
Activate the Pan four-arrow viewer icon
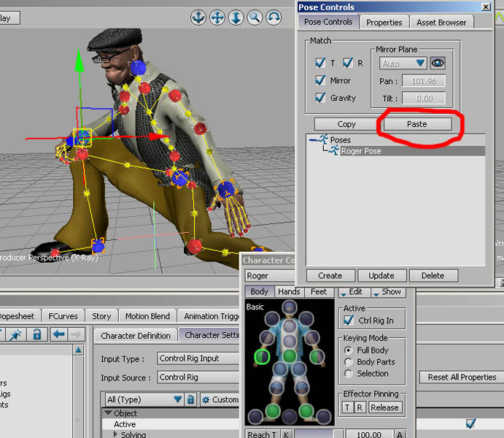[x=217, y=18]
